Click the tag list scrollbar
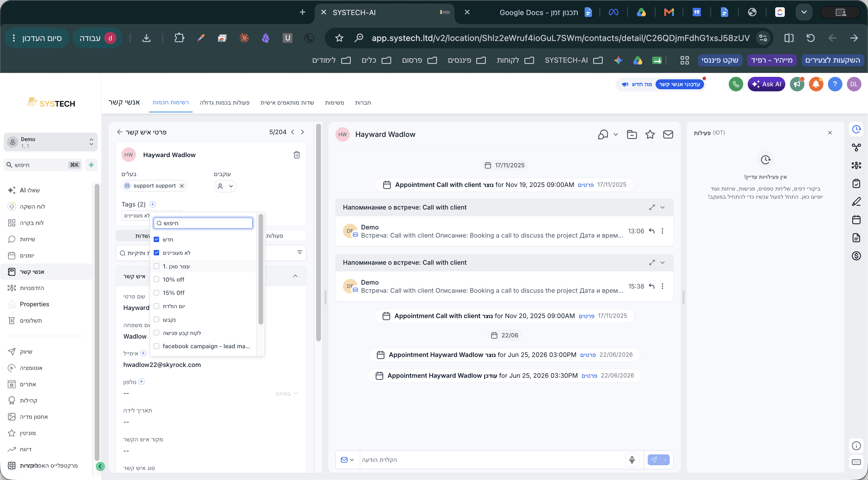The image size is (868, 480). click(x=260, y=269)
